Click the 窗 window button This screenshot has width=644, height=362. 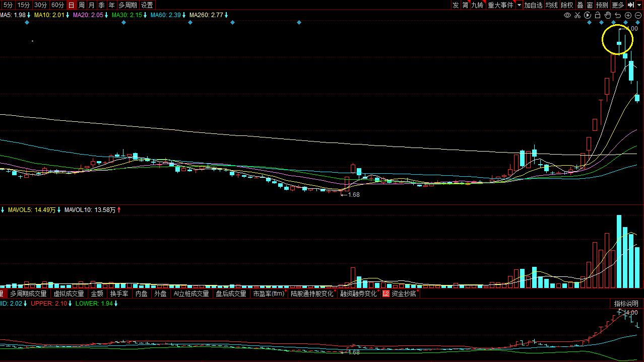[x=590, y=5]
